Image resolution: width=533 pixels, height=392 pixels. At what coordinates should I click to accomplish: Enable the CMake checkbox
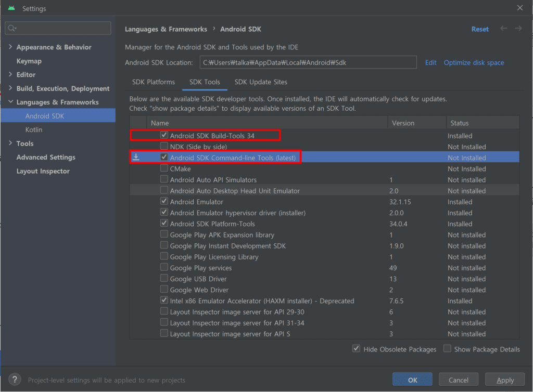coord(164,168)
